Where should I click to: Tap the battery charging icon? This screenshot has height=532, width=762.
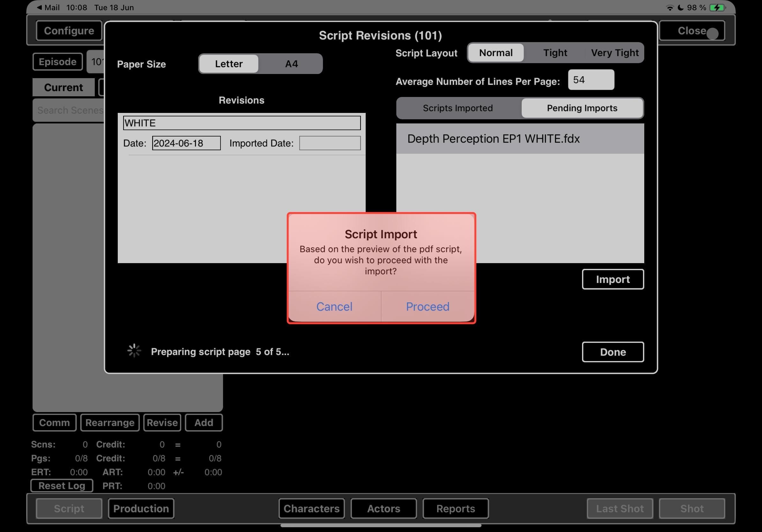tap(717, 7)
